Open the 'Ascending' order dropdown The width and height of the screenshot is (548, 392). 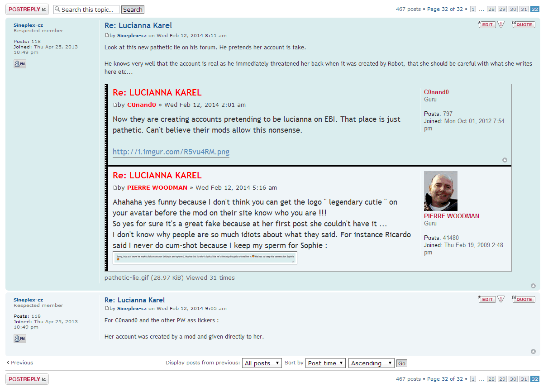pyautogui.click(x=372, y=363)
